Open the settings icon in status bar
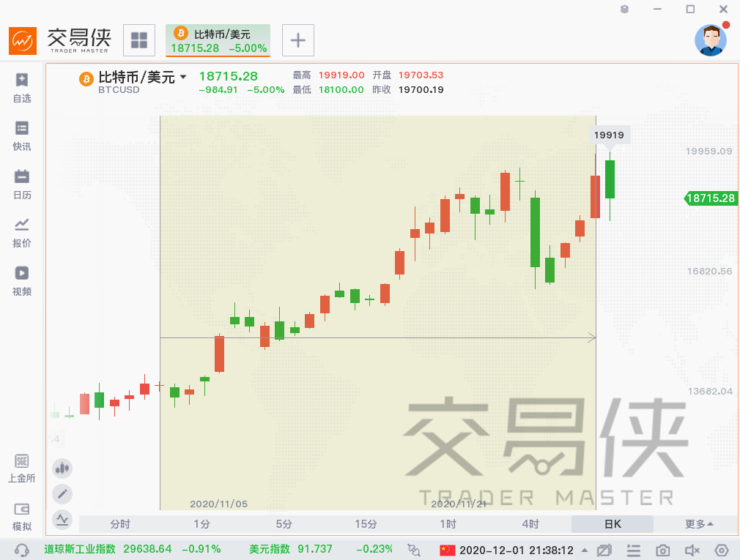Image resolution: width=740 pixels, height=560 pixels. click(x=722, y=550)
